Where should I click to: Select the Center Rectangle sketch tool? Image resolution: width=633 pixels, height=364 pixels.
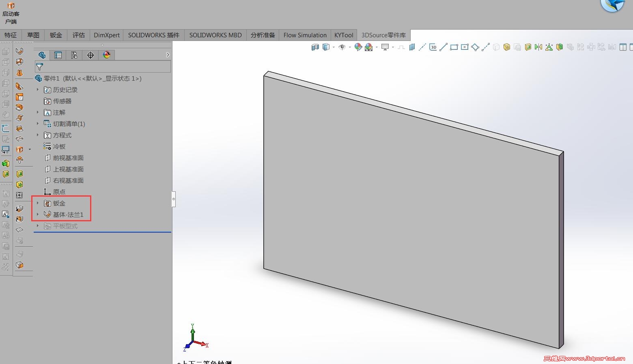(x=465, y=47)
